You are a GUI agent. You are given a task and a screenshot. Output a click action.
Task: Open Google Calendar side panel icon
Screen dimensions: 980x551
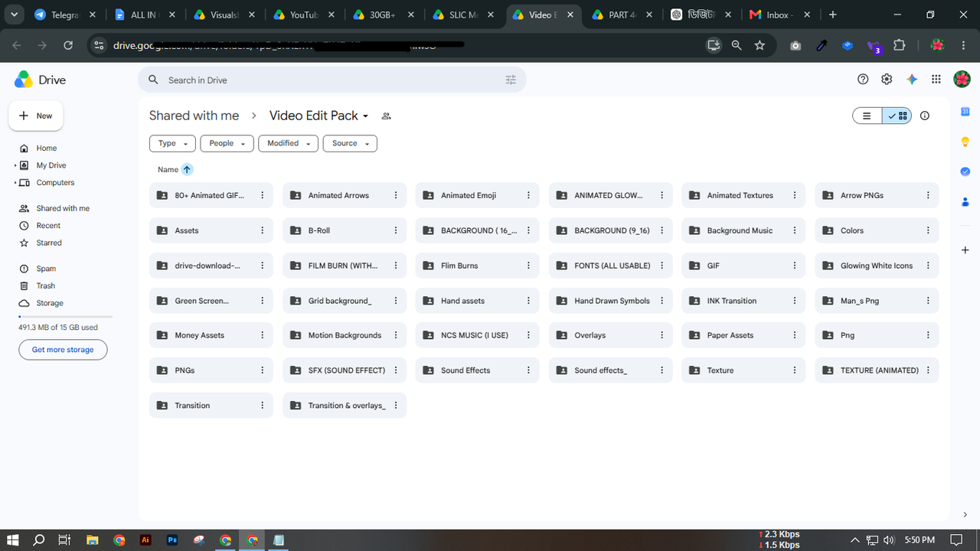(x=965, y=112)
